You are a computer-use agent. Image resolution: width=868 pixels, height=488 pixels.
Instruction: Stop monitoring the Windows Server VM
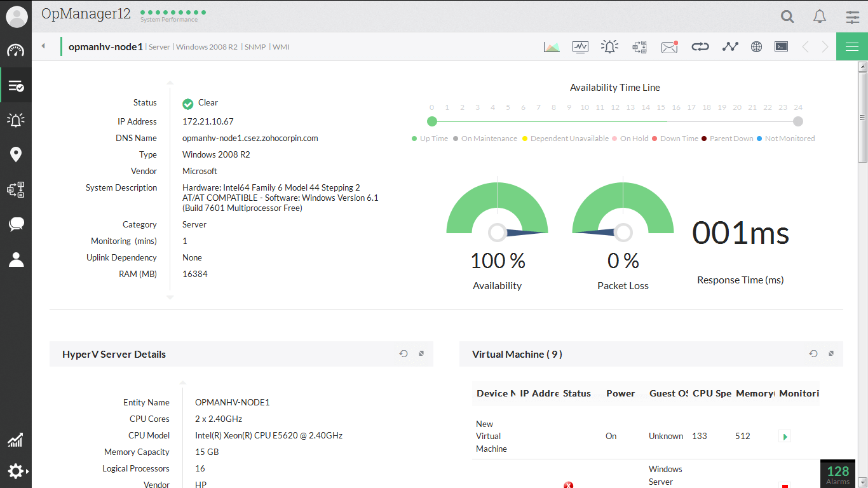tap(785, 485)
